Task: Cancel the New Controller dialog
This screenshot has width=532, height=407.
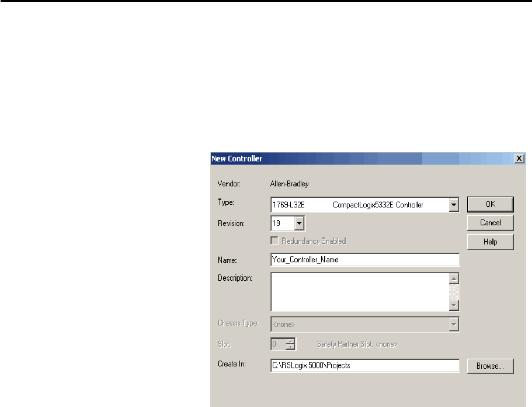Action: tap(490, 223)
